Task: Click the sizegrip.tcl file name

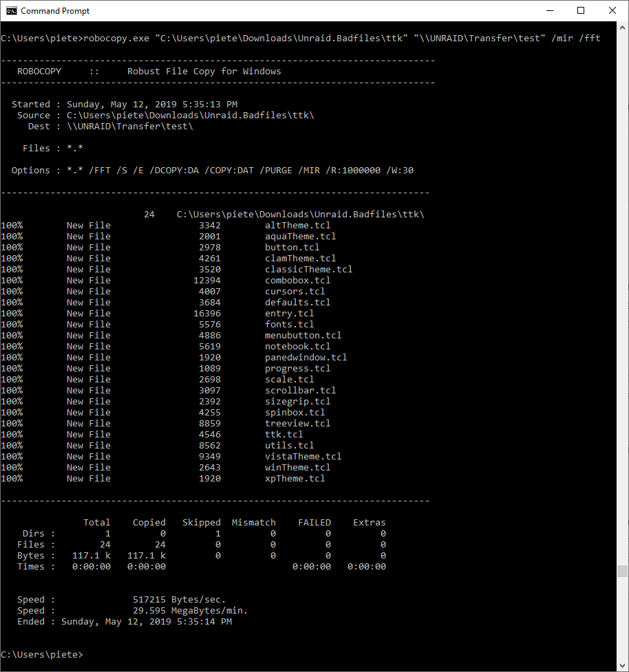Action: (x=297, y=402)
